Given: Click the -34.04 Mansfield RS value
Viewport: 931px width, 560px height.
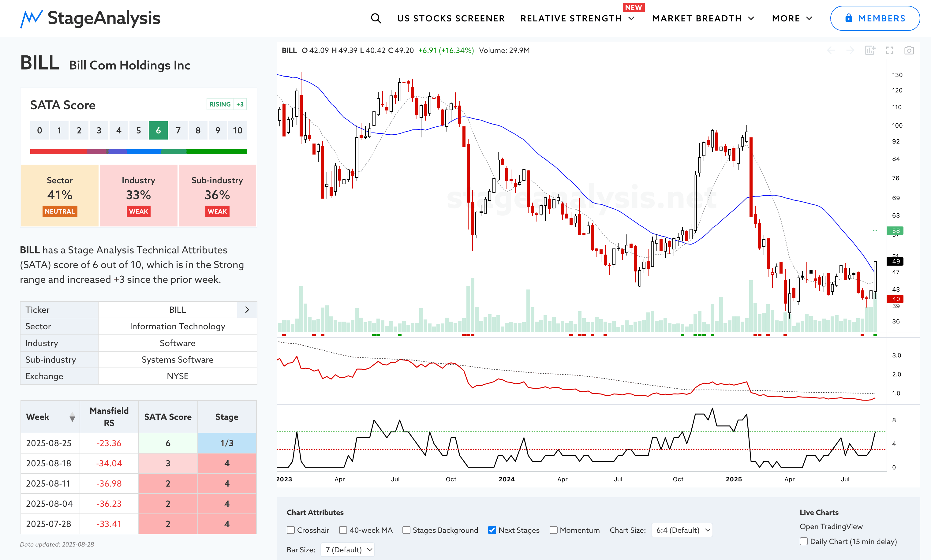Looking at the screenshot, I should tap(109, 463).
